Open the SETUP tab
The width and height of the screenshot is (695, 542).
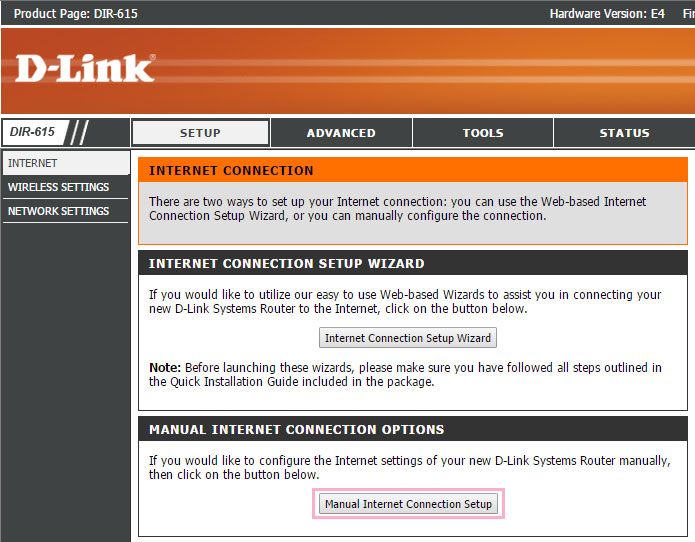tap(200, 133)
